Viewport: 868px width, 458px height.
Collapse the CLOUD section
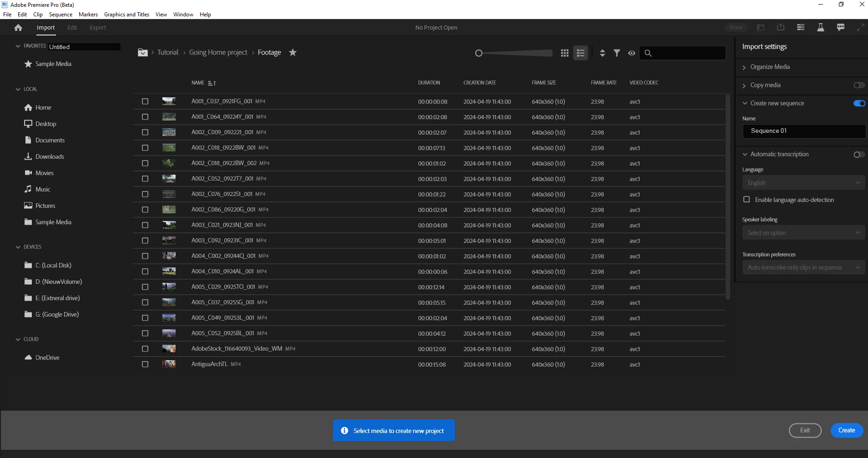click(x=18, y=339)
